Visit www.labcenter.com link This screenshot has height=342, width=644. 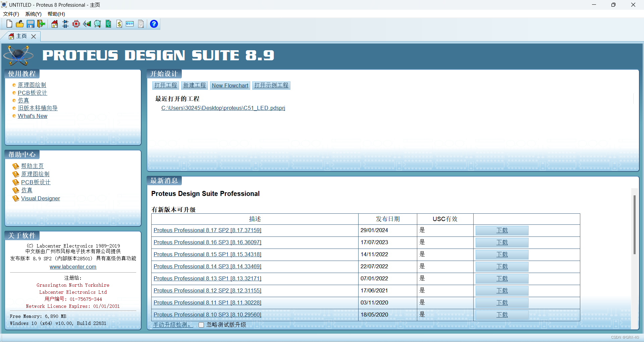73,267
